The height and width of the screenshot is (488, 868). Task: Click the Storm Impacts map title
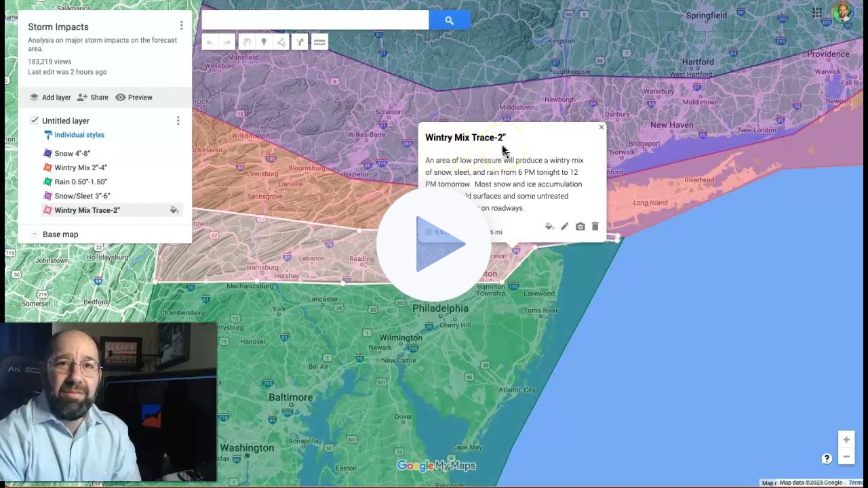(x=58, y=27)
